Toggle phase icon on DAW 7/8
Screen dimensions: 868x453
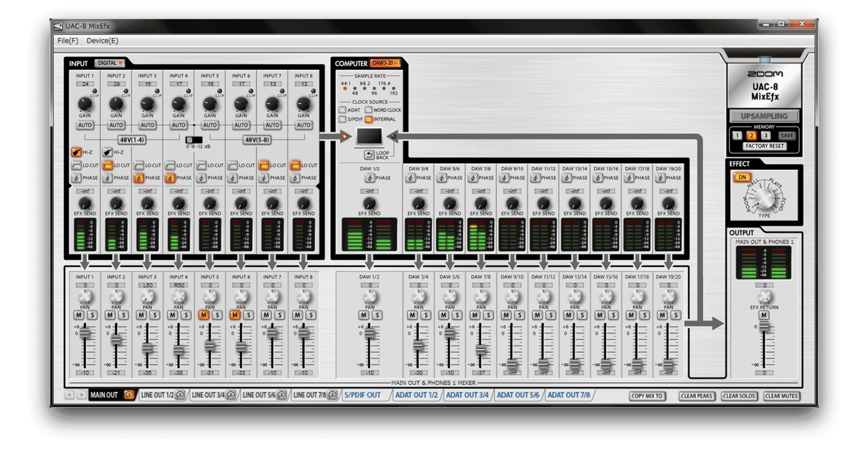472,178
